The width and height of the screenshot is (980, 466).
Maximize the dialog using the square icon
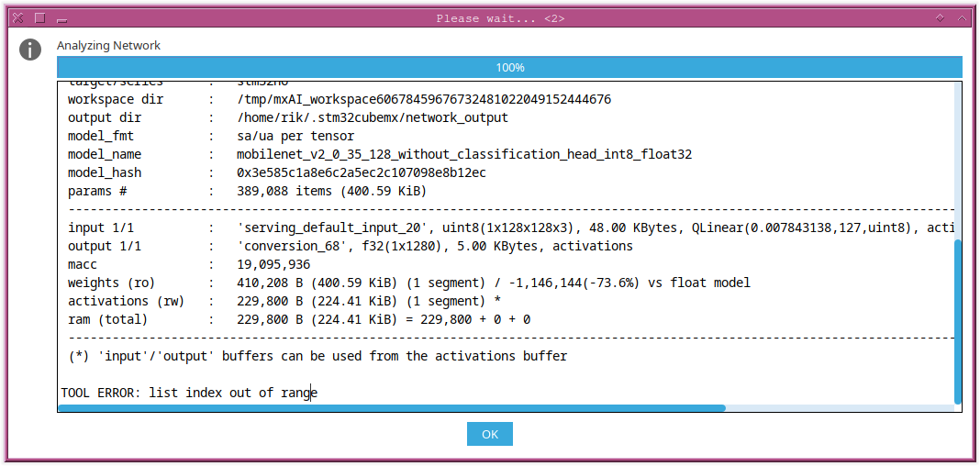click(x=39, y=17)
